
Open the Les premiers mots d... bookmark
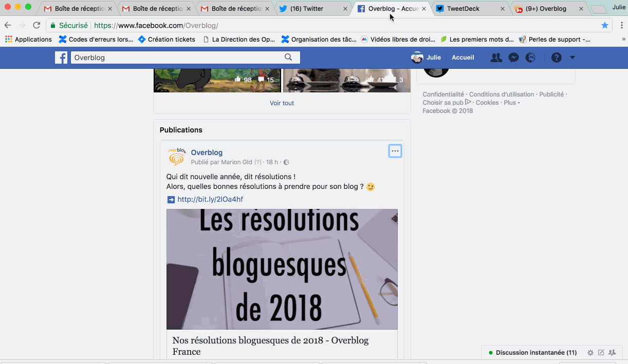coord(476,39)
